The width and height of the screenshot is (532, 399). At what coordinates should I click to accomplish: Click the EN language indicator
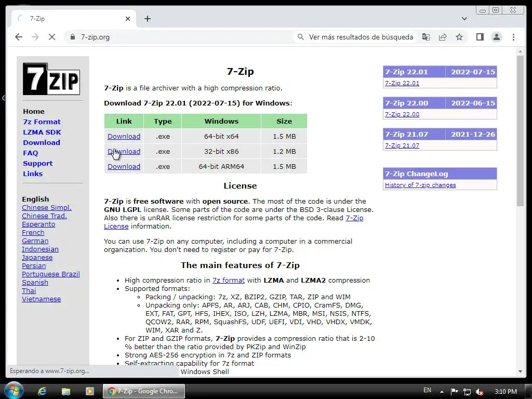(x=427, y=390)
